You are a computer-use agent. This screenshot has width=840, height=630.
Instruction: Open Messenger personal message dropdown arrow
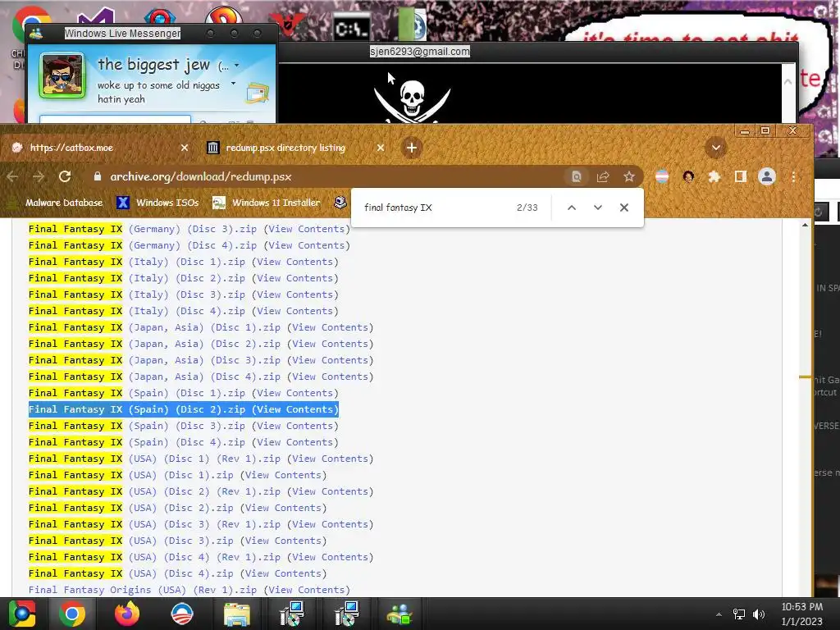(x=233, y=84)
